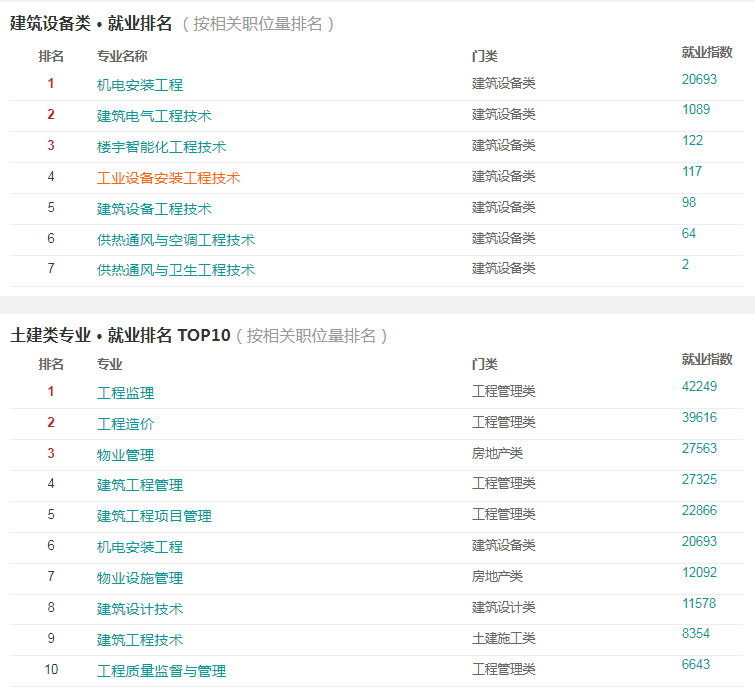This screenshot has width=755, height=692.
Task: Click 房地产类 category in the 物业设施管理 row
Action: pos(497,576)
